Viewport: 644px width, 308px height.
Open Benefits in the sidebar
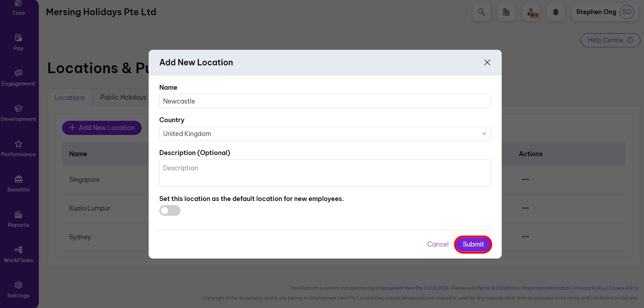coord(18,184)
